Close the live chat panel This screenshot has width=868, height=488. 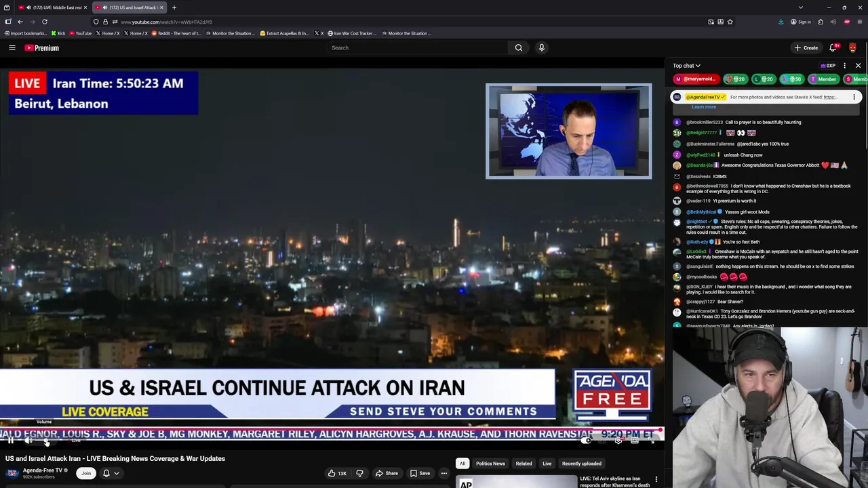coord(858,66)
